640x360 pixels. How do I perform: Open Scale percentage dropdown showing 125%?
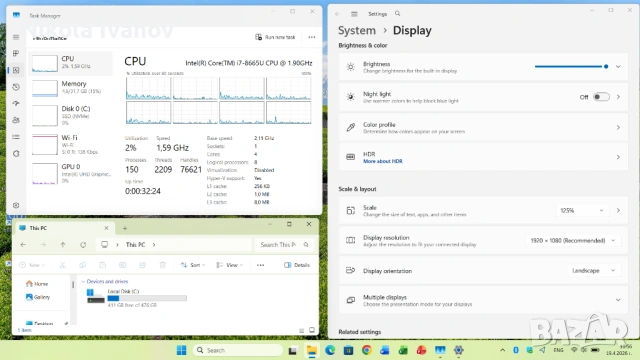[x=582, y=210]
